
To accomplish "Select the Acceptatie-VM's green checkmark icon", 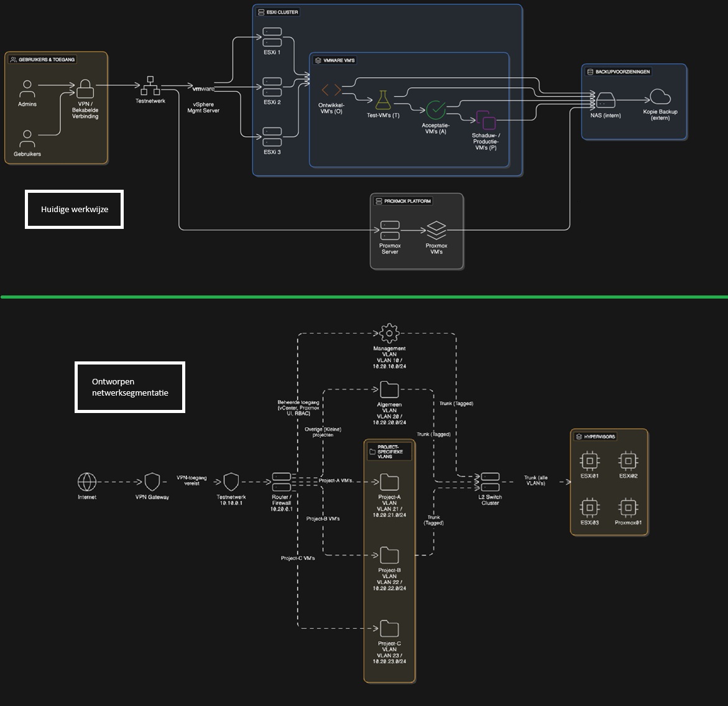I will pos(435,110).
